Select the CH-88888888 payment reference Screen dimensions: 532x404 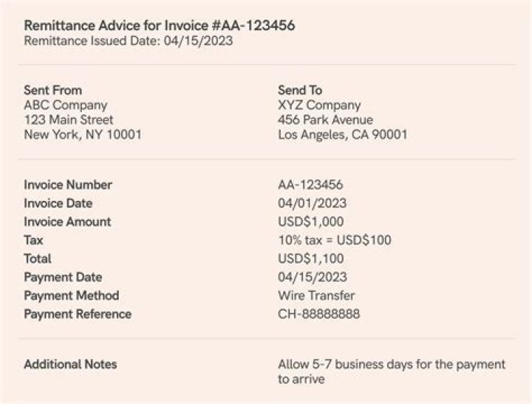[x=319, y=314]
